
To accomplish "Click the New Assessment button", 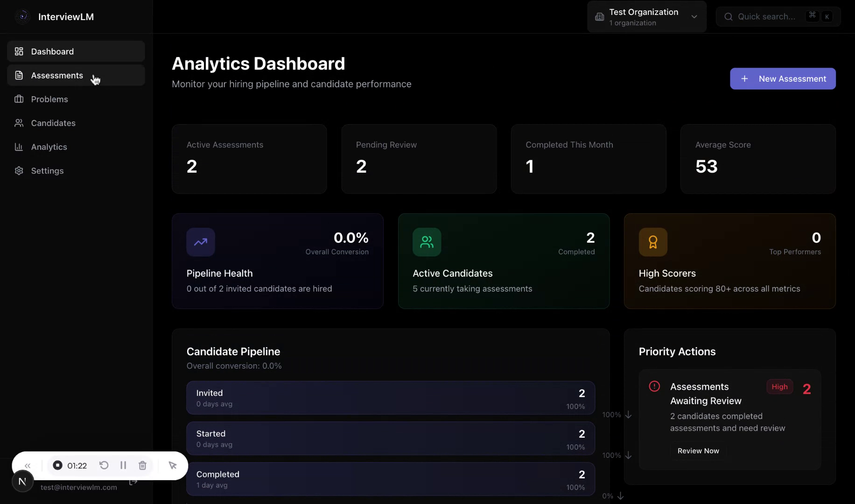I will coord(783,78).
